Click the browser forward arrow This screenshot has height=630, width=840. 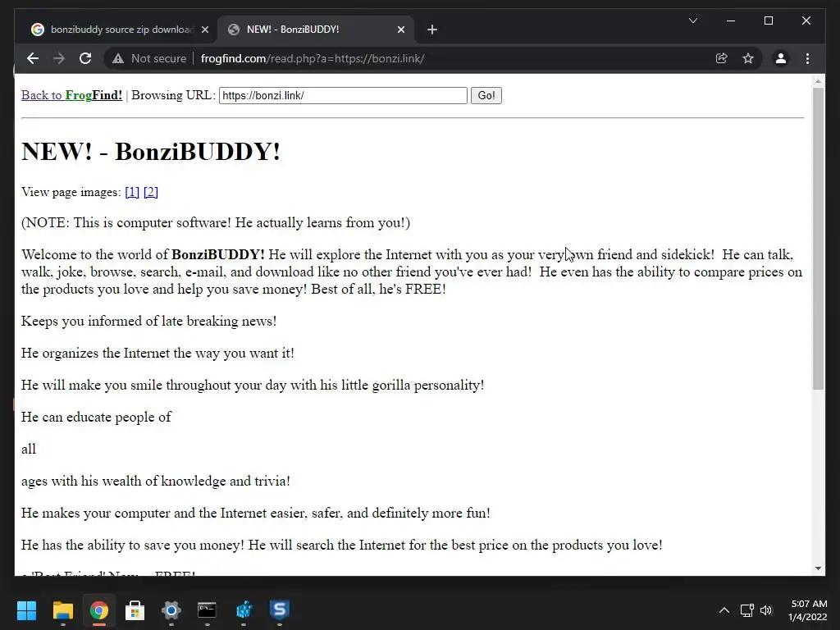(x=59, y=58)
